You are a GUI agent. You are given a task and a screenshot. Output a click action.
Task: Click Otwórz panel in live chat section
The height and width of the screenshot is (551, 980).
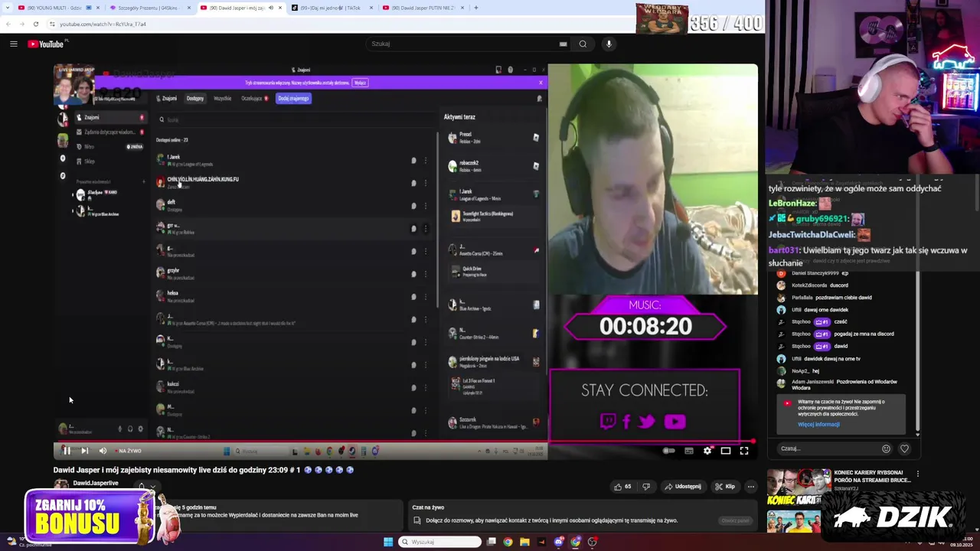click(x=736, y=520)
